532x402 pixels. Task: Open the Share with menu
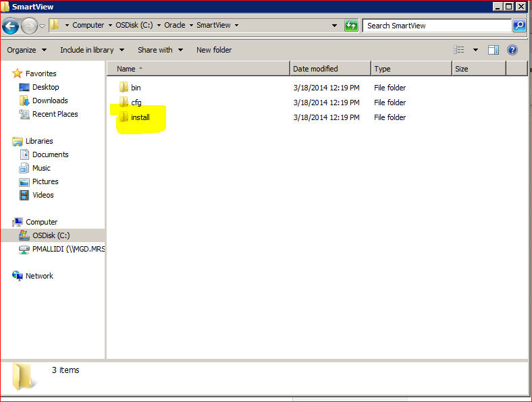[x=161, y=50]
